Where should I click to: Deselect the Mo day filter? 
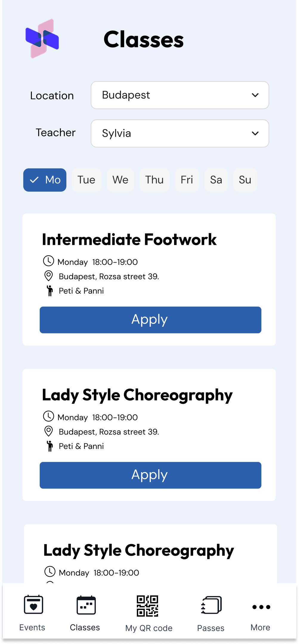[45, 180]
